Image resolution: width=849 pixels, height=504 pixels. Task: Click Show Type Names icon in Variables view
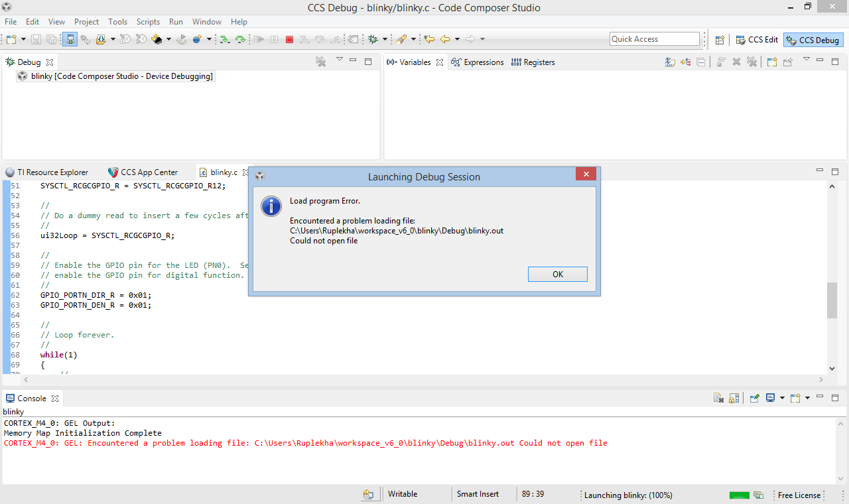[x=671, y=62]
